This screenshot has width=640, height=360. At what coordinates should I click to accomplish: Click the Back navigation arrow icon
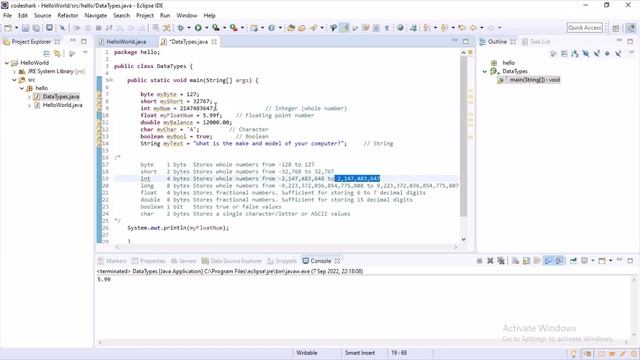pos(473,28)
